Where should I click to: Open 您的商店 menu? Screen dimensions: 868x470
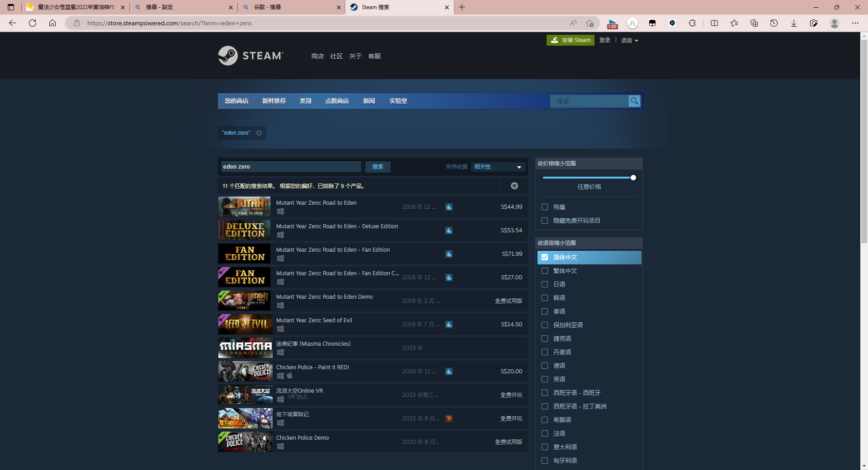[236, 101]
